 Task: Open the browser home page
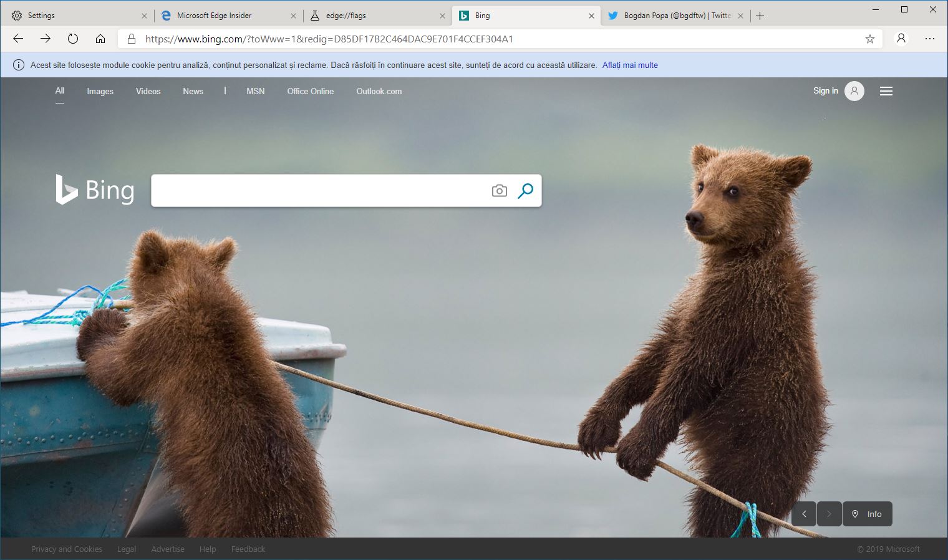point(100,39)
